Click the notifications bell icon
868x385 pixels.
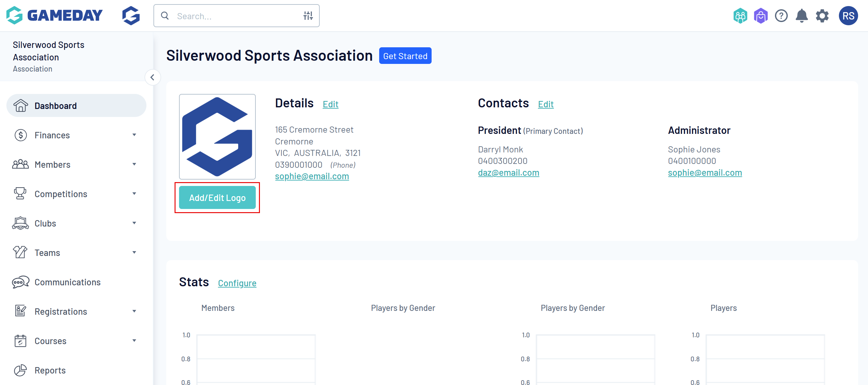pos(801,16)
